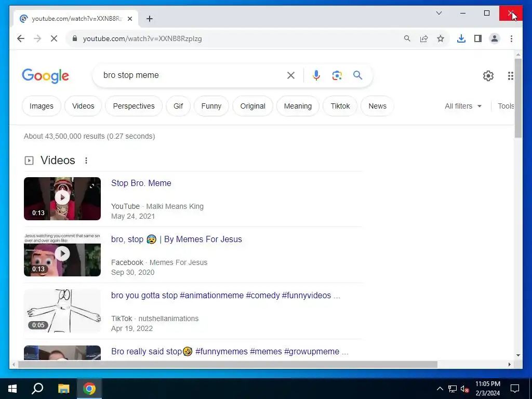This screenshot has width=532, height=399.
Task: Search by image with Google Lens icon
Action: (337, 75)
